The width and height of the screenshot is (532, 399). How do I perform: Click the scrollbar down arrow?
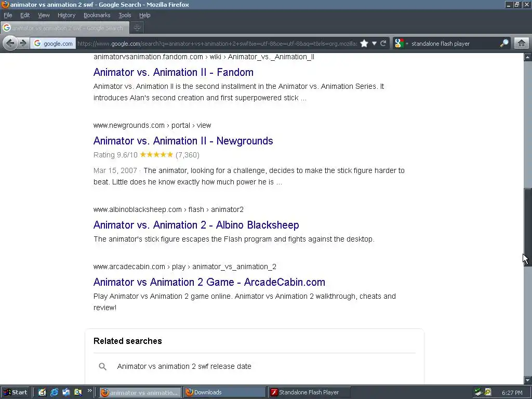click(x=528, y=380)
